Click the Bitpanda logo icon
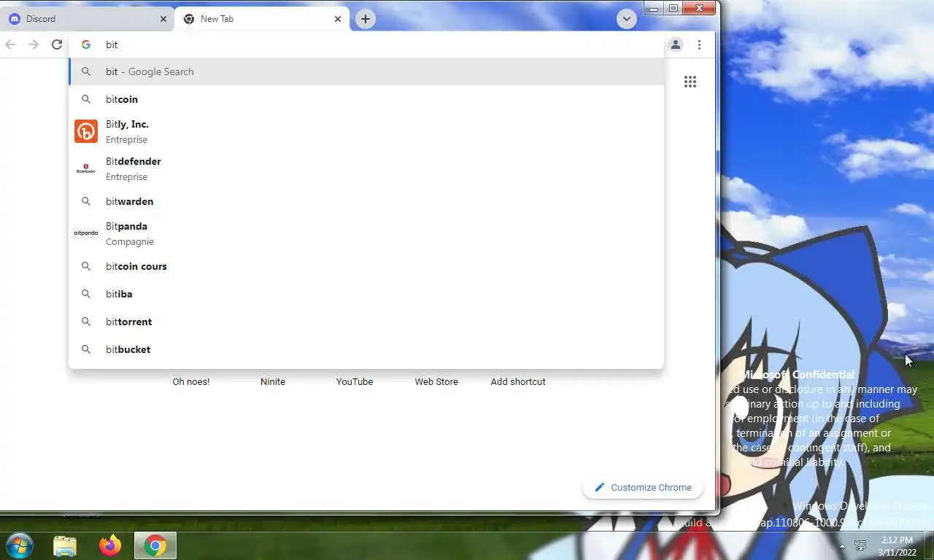The width and height of the screenshot is (934, 560). 86,233
